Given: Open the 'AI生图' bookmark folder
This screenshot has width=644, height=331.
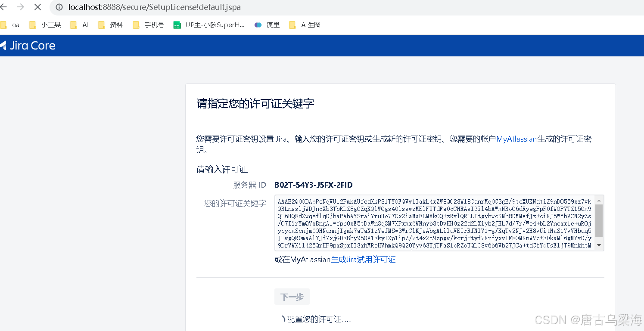Looking at the screenshot, I should tap(305, 25).
